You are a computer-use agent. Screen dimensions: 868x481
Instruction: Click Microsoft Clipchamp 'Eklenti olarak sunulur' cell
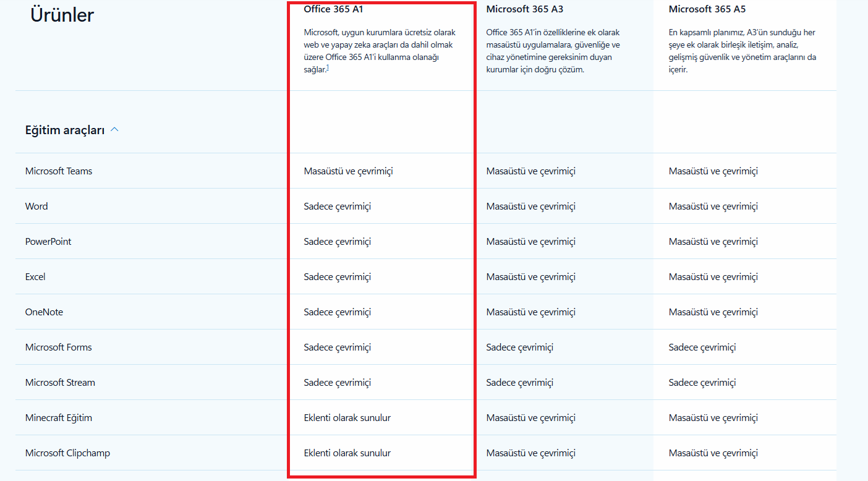tap(347, 453)
